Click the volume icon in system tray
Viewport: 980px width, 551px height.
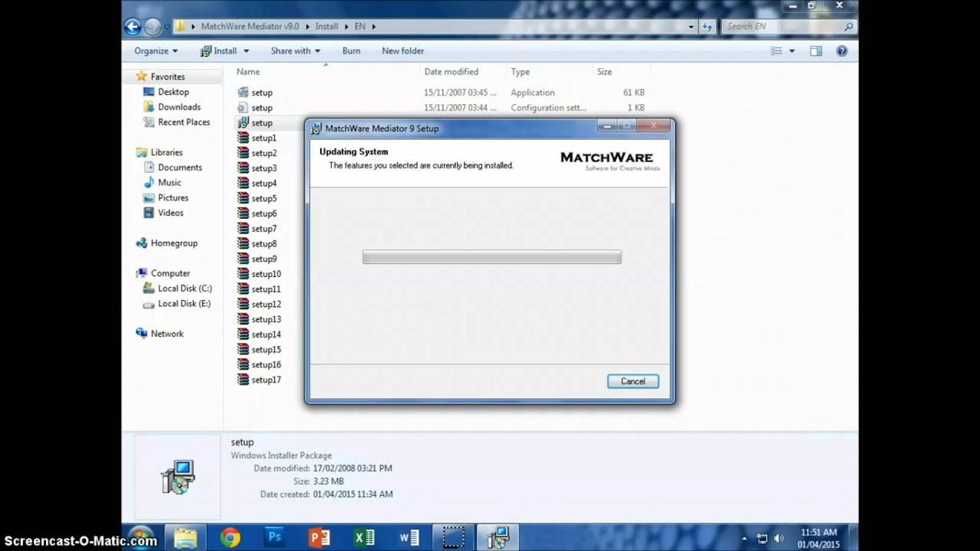(779, 539)
